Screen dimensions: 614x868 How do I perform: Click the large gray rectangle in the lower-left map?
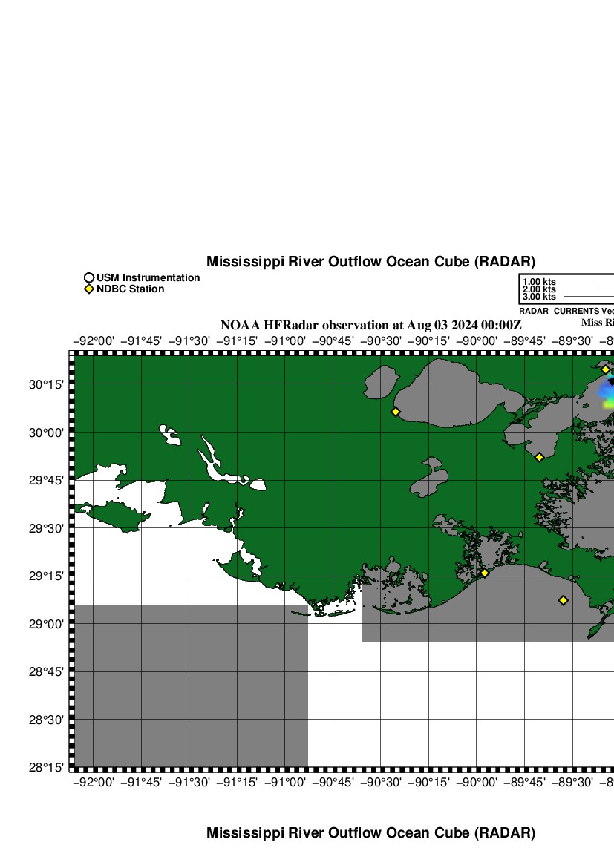[x=191, y=685]
